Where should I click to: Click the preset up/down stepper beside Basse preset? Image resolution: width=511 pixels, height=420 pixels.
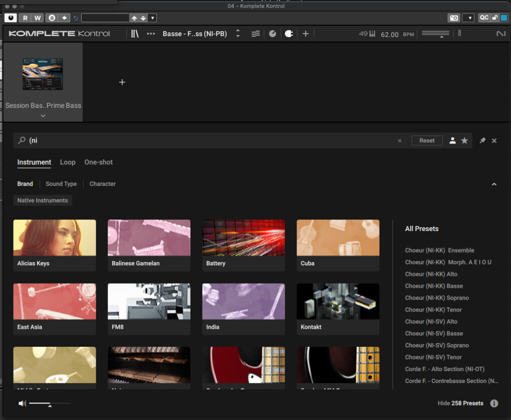point(238,33)
